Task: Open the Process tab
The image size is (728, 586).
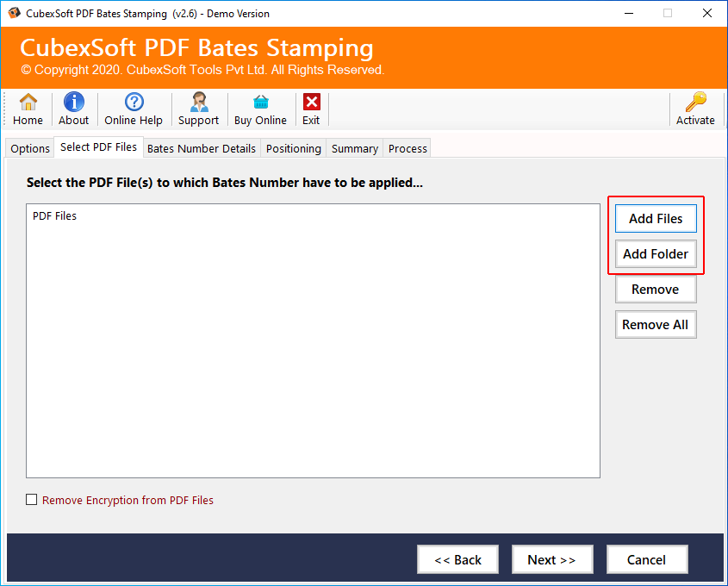Action: [x=408, y=148]
